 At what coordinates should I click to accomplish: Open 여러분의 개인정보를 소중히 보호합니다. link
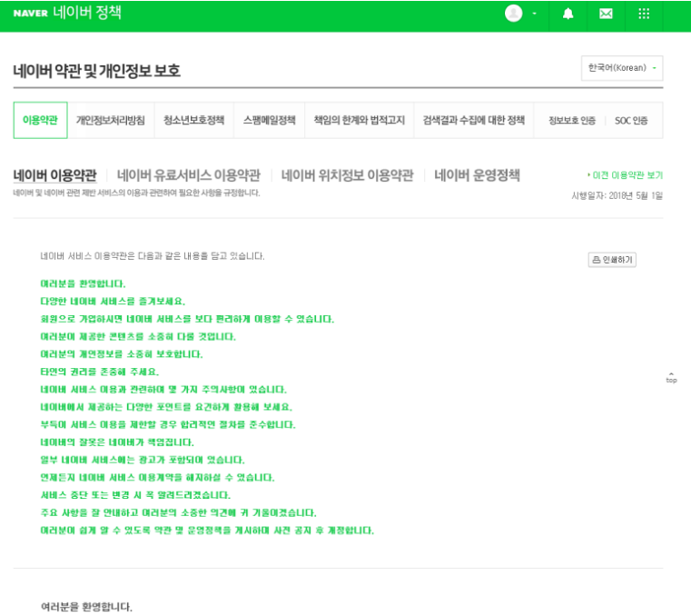pyautogui.click(x=122, y=354)
